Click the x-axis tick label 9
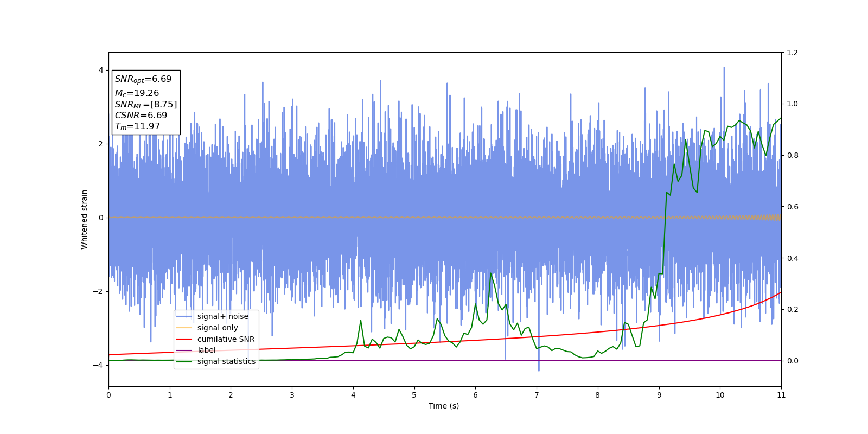The width and height of the screenshot is (868, 434). 659,395
